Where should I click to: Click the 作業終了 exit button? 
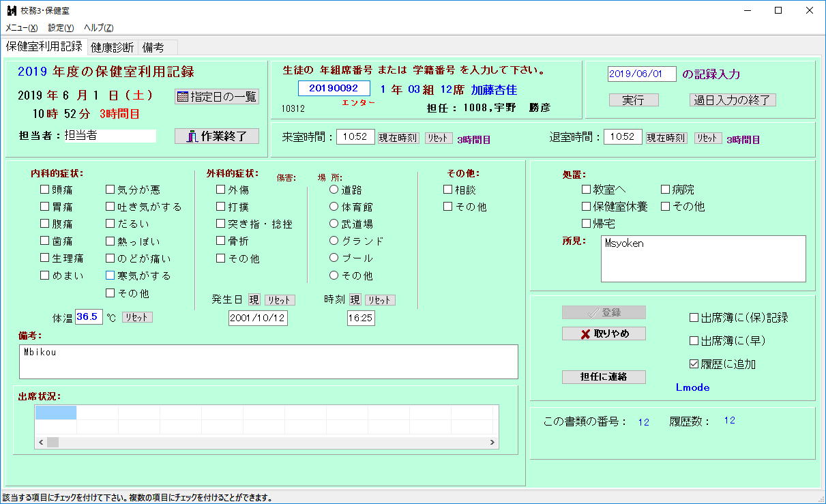217,136
